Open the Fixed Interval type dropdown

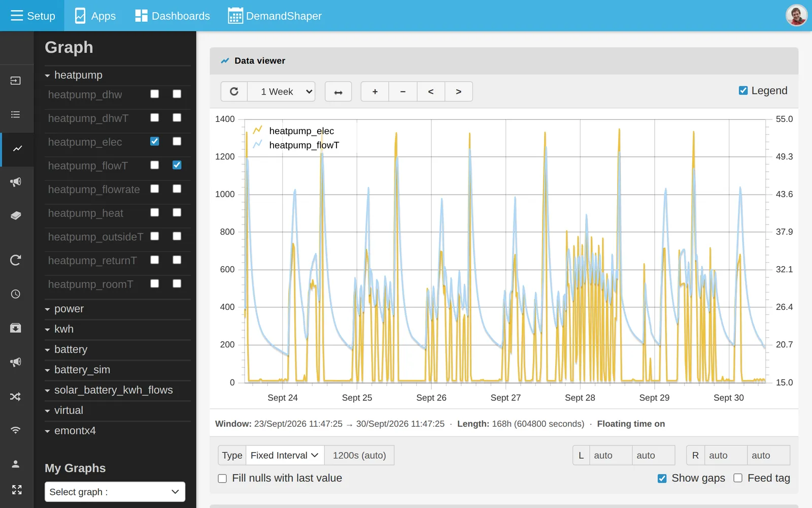[285, 455]
